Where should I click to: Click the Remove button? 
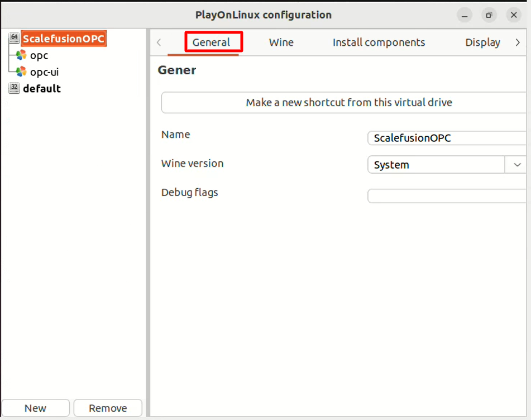click(108, 408)
